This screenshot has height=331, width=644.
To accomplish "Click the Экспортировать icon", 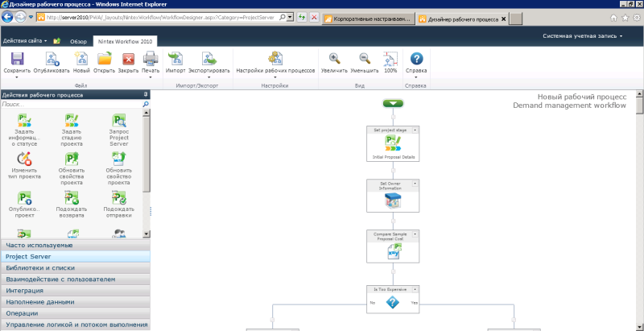I will (209, 59).
